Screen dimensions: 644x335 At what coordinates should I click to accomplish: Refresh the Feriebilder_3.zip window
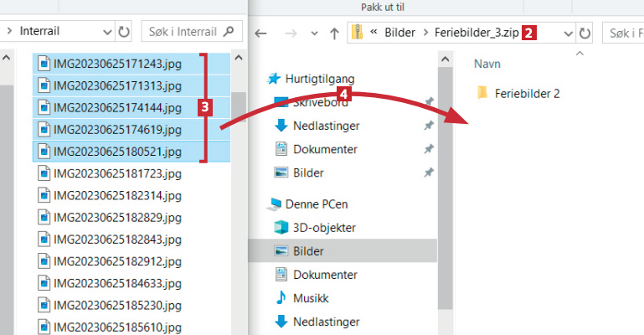585,33
